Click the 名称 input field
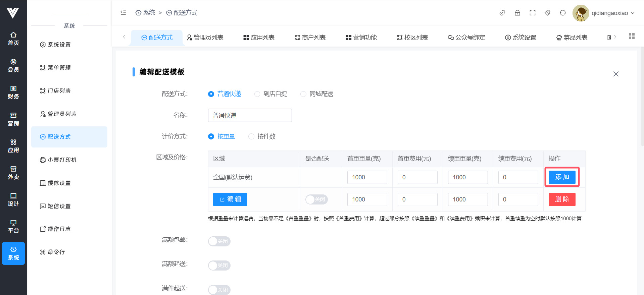Screen dimensions: 644x295 point(250,115)
